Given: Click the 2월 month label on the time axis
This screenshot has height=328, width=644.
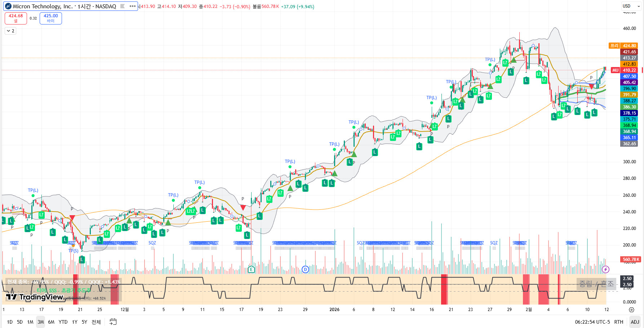Looking at the screenshot, I should 529,310.
